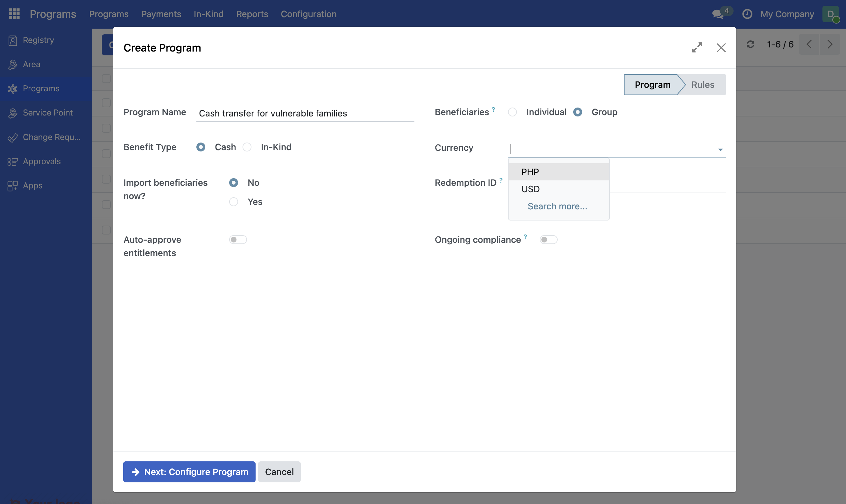Click the clock activities icon
Image resolution: width=846 pixels, height=504 pixels.
tap(747, 14)
